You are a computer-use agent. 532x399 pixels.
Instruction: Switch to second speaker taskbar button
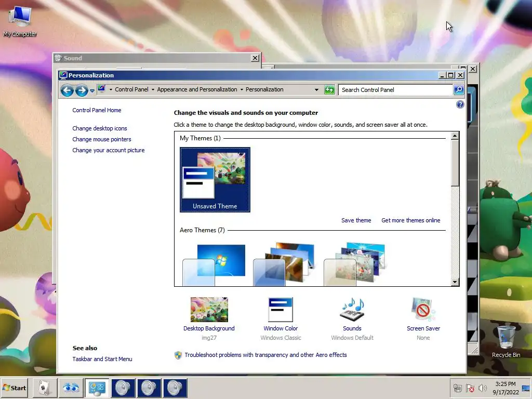pyautogui.click(x=149, y=388)
